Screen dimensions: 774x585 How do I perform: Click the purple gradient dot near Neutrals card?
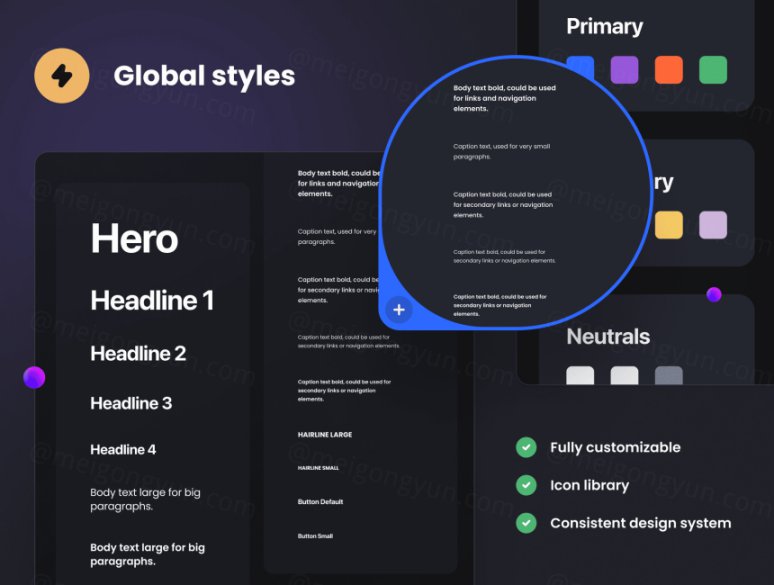714,294
